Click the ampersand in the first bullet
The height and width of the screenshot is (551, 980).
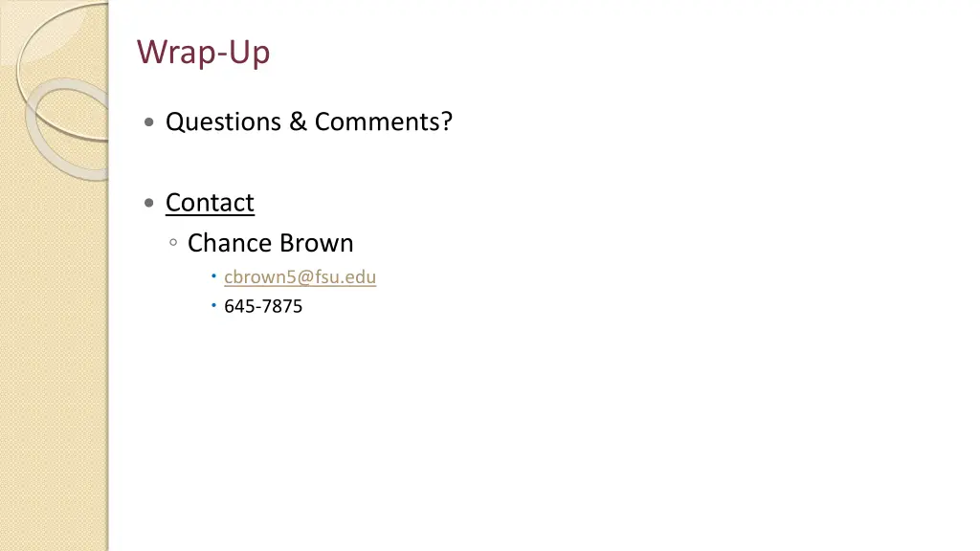[x=299, y=121]
